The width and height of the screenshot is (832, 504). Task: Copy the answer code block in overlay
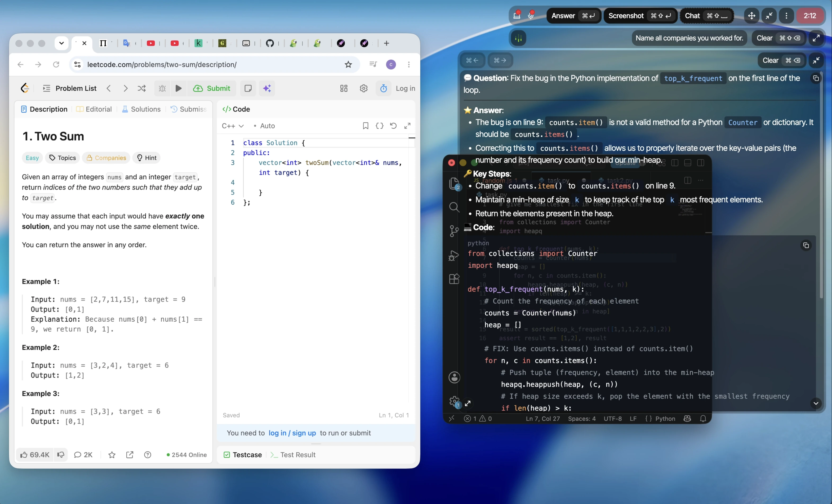[806, 245]
